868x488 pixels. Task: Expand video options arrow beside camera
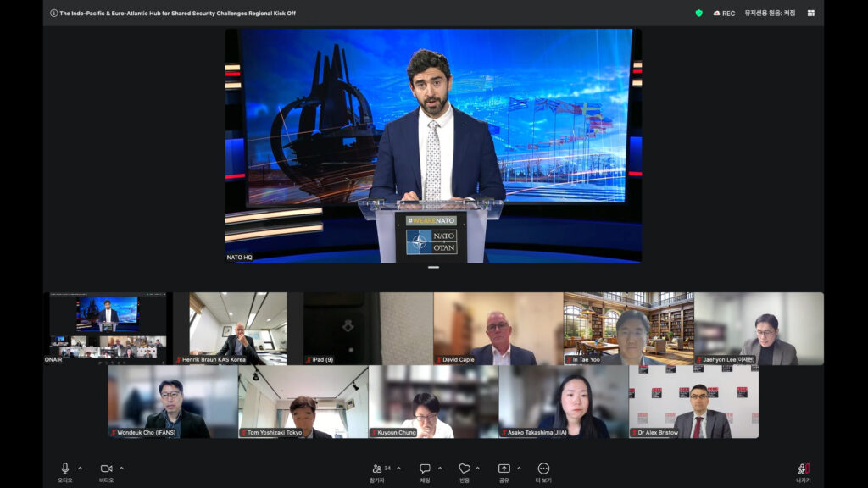pyautogui.click(x=121, y=468)
